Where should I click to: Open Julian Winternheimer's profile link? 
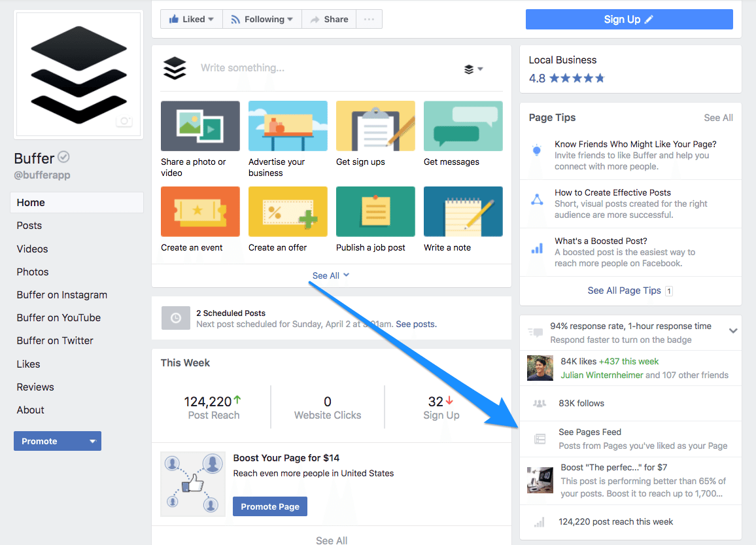pos(602,375)
